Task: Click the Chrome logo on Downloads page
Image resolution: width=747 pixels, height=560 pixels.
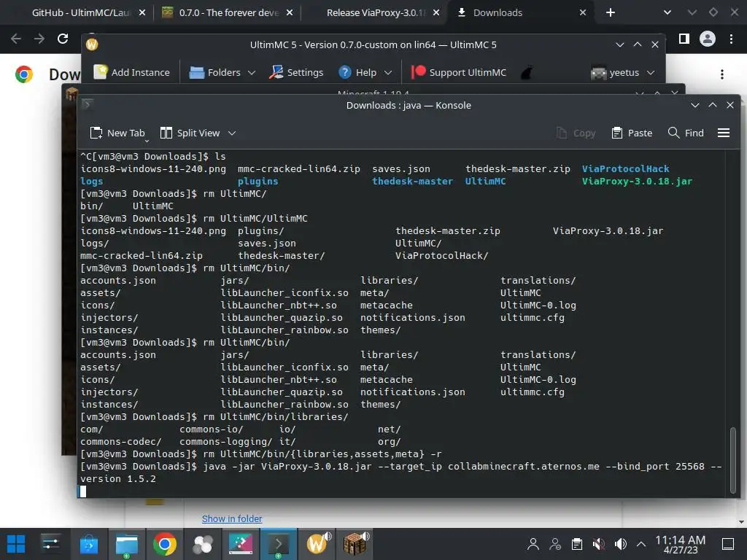Action: (24, 74)
